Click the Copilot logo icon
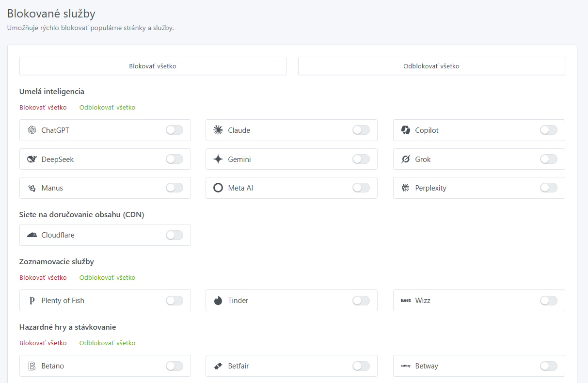 [x=406, y=130]
